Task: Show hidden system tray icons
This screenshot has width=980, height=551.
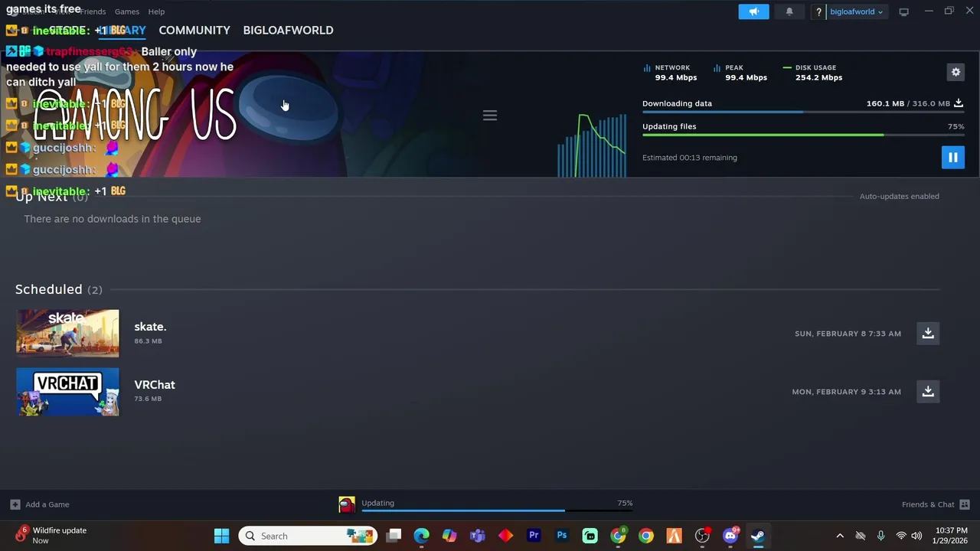Action: tap(840, 536)
